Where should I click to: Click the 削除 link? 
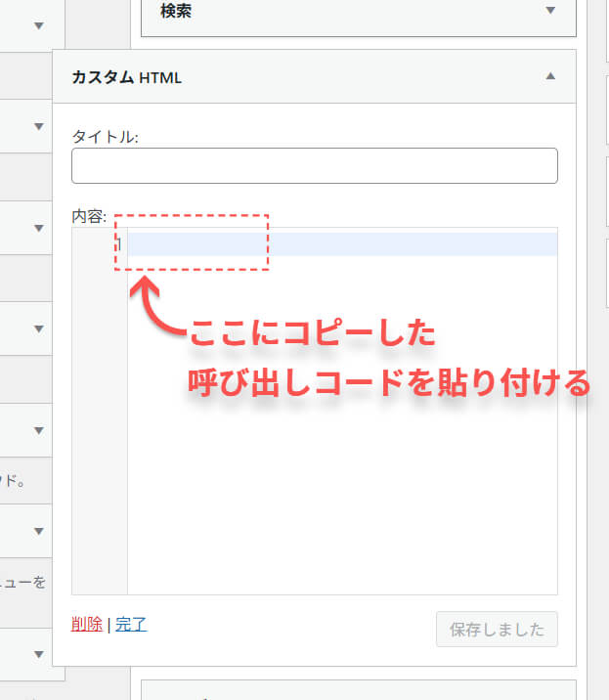point(87,624)
